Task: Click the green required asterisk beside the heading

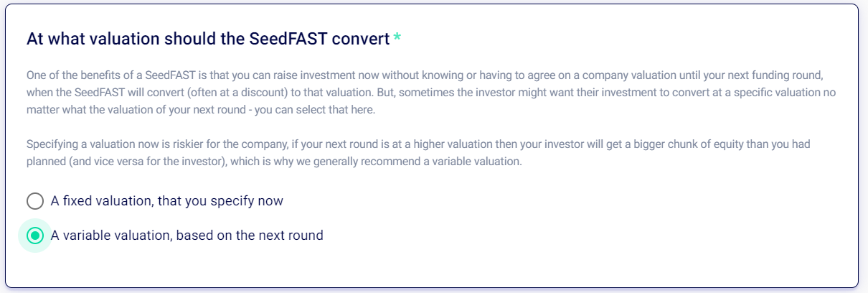Action: [397, 39]
